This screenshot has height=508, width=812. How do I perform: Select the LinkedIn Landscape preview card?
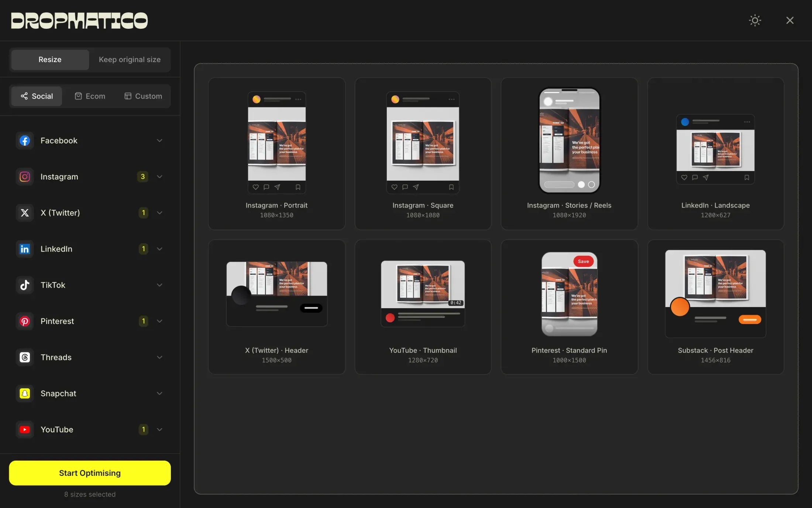715,154
